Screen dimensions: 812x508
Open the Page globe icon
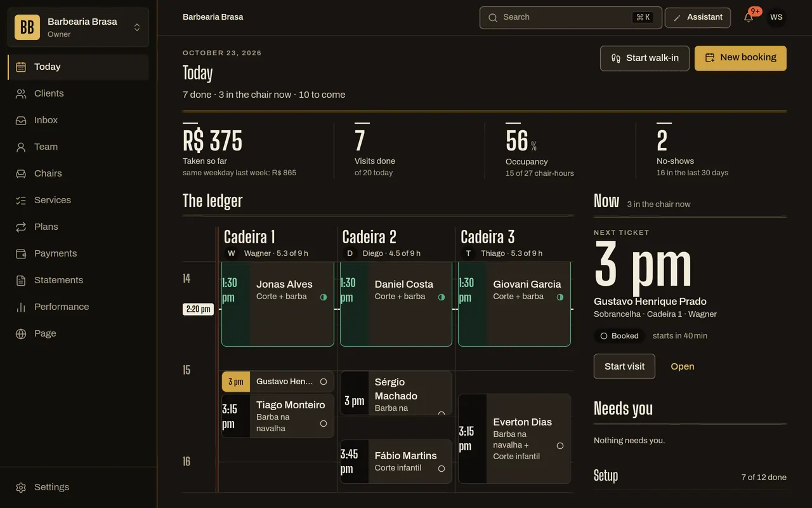coord(21,334)
